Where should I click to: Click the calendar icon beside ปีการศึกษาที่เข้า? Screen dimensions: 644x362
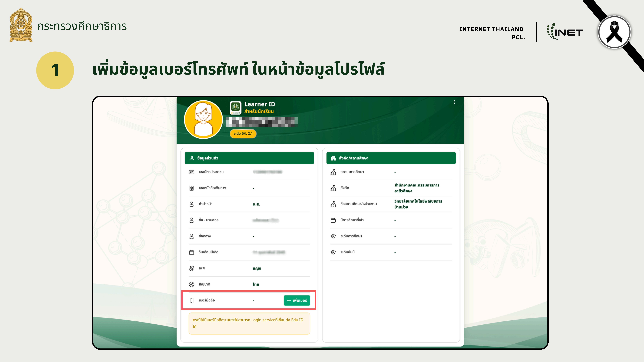(333, 220)
